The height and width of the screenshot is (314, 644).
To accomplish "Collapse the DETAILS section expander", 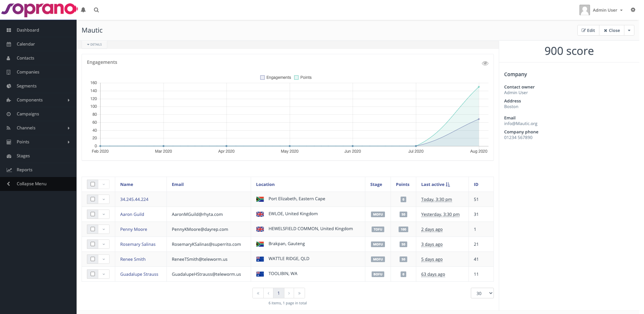I will tap(95, 45).
